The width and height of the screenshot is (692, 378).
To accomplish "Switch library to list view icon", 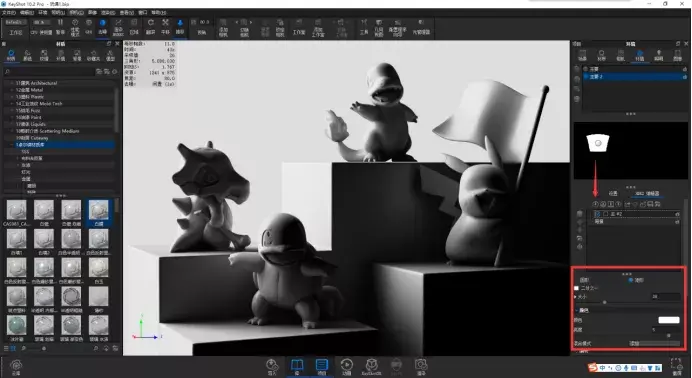I will [x=6, y=348].
